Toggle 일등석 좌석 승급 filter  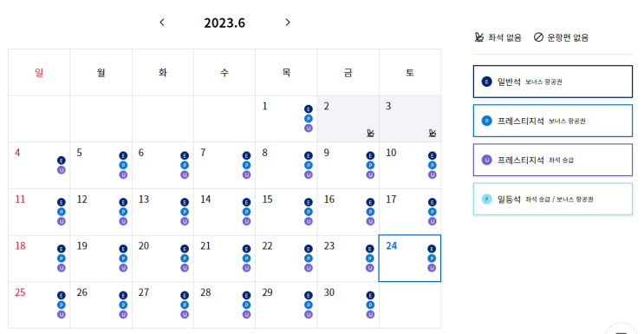[x=553, y=199]
